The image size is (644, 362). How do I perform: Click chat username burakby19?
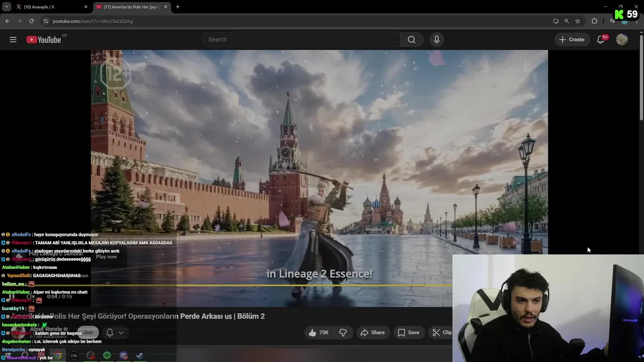tap(13, 308)
